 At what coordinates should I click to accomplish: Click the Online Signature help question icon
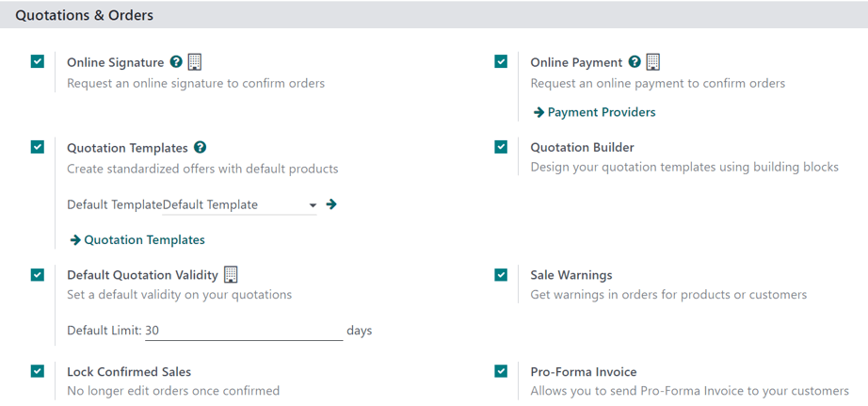click(176, 62)
